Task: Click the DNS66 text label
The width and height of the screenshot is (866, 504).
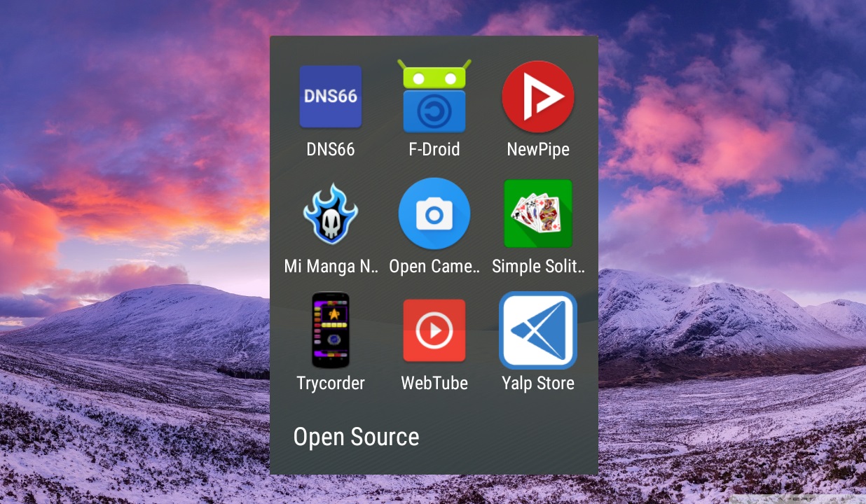Action: pyautogui.click(x=331, y=149)
